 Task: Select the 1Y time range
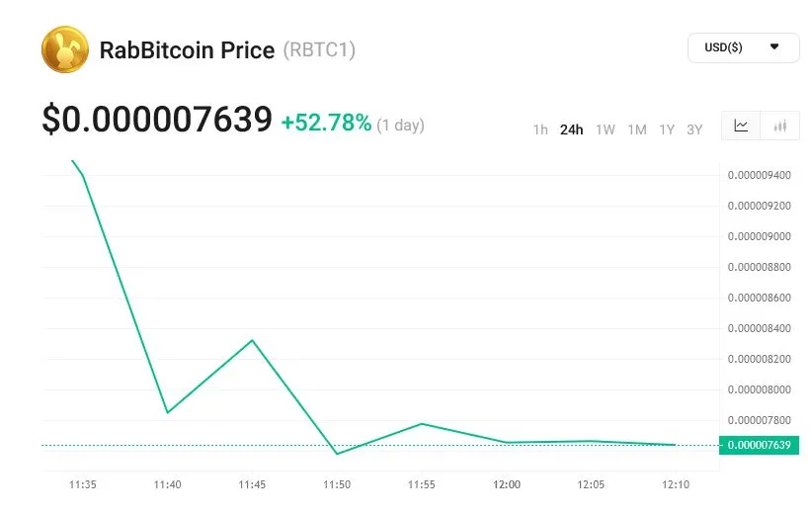pos(667,129)
